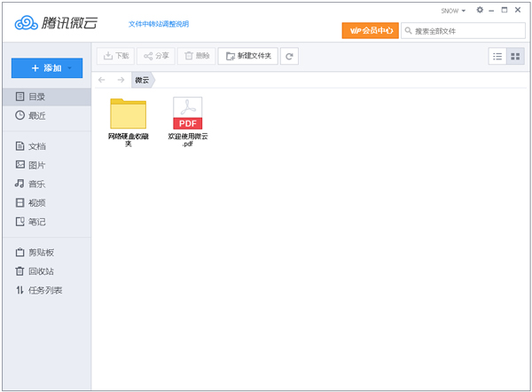Click the VIP会员中心 button

coord(369,31)
